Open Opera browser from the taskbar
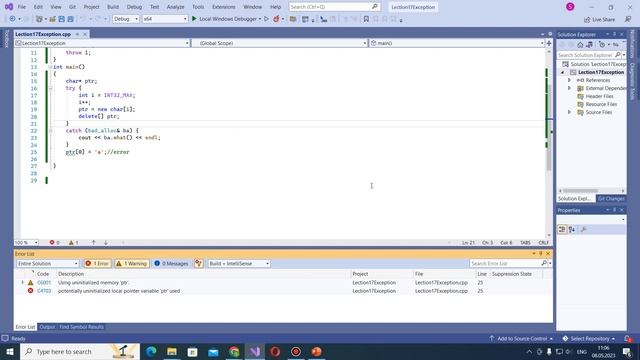This screenshot has width=640, height=360. tap(275, 351)
